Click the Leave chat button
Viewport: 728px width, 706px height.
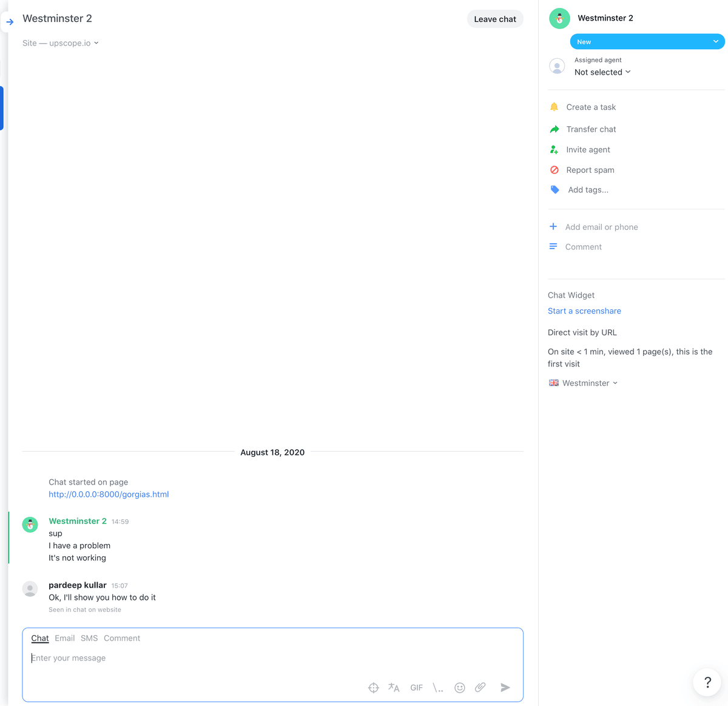[x=495, y=19]
